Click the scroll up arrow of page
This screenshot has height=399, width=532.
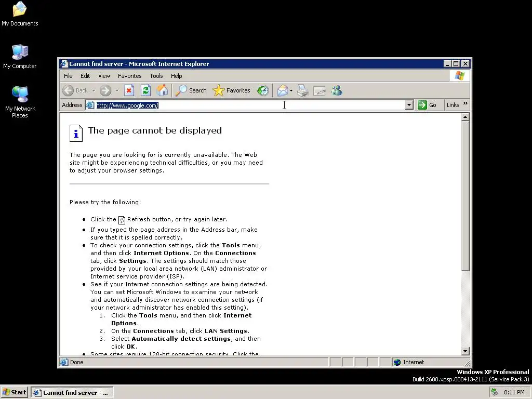[x=465, y=117]
